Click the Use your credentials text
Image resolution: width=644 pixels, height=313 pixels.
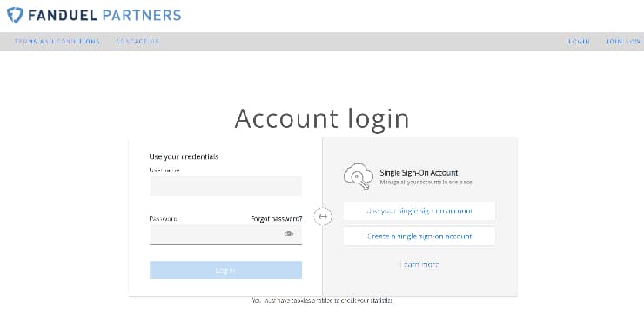coord(184,156)
